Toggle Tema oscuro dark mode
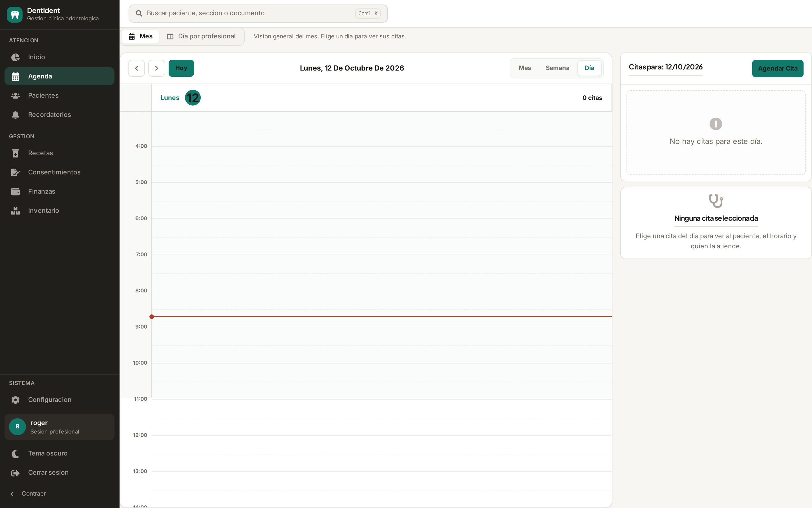 click(x=59, y=454)
